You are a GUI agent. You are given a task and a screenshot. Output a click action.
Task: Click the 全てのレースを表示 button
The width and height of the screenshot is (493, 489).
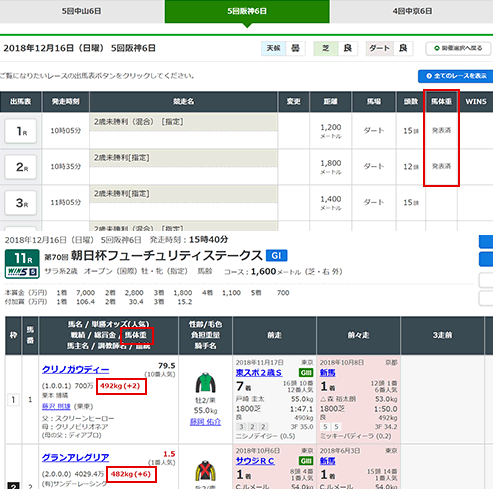click(456, 76)
